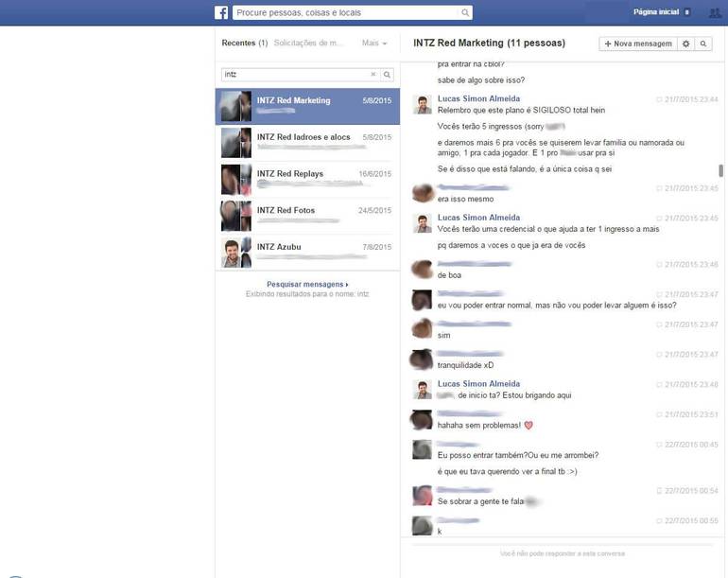Switch to Solicitações de m... tab
728x578 pixels.
pyautogui.click(x=308, y=43)
